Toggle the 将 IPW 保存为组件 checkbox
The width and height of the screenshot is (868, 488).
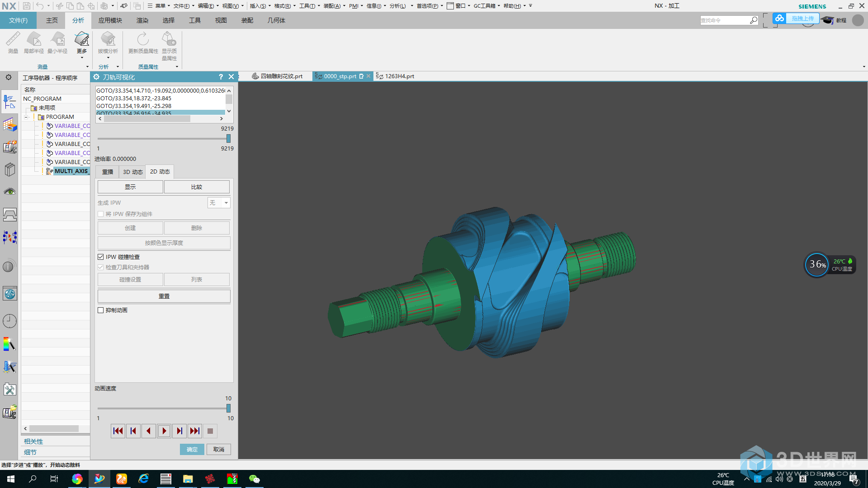pos(101,214)
